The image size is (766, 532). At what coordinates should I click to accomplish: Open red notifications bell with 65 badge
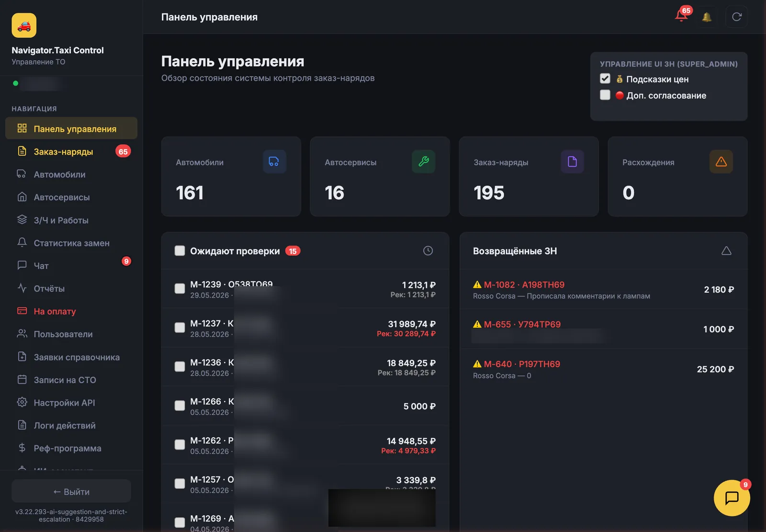(682, 15)
